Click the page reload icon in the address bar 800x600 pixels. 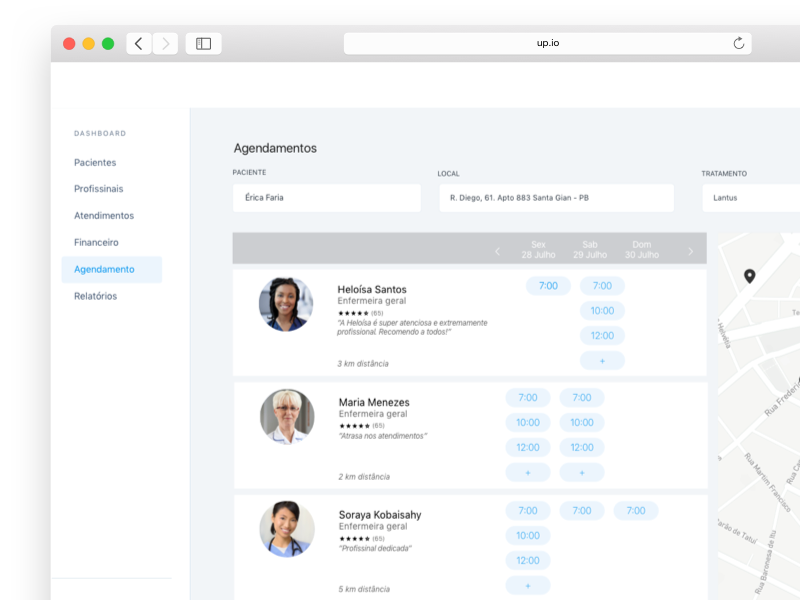pos(739,43)
